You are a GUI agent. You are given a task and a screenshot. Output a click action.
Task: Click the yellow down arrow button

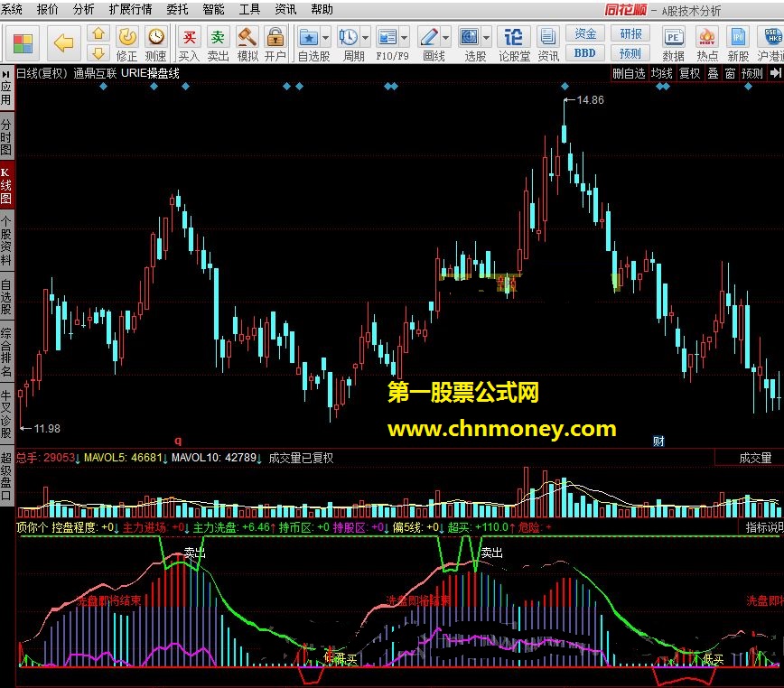[x=98, y=52]
